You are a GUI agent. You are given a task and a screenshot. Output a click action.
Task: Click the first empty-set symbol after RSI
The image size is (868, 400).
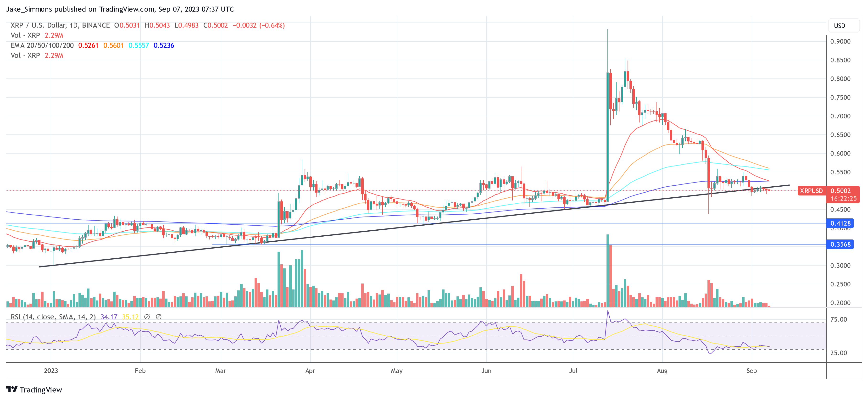click(x=147, y=317)
